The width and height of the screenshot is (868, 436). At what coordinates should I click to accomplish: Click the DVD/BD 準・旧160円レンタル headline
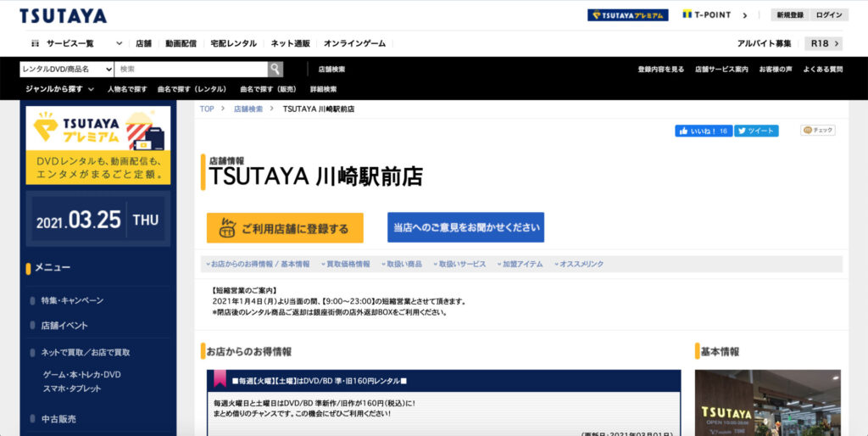320,381
